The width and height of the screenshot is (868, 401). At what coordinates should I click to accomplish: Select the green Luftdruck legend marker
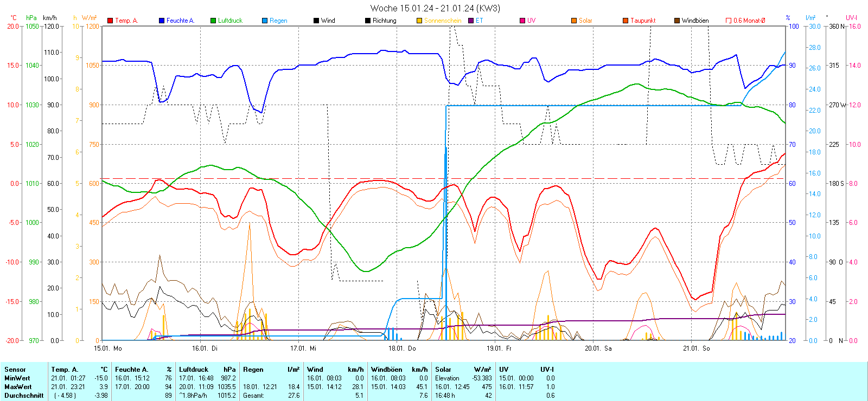point(213,21)
